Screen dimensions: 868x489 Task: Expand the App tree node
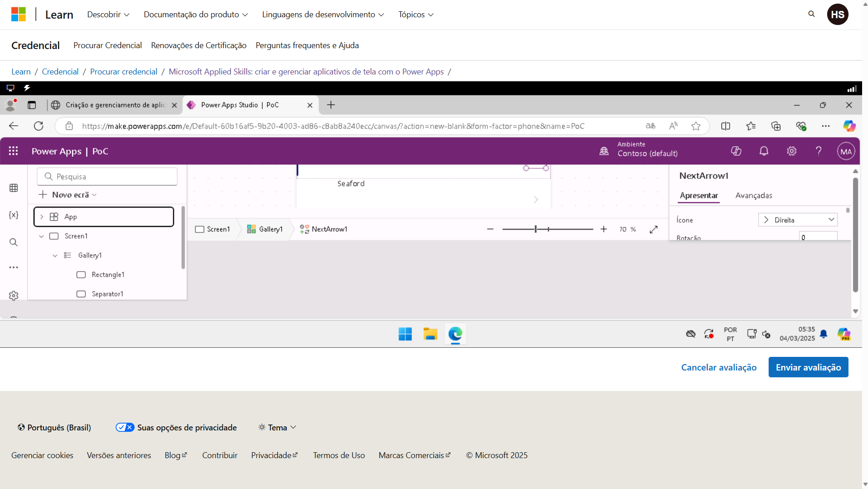(x=41, y=217)
